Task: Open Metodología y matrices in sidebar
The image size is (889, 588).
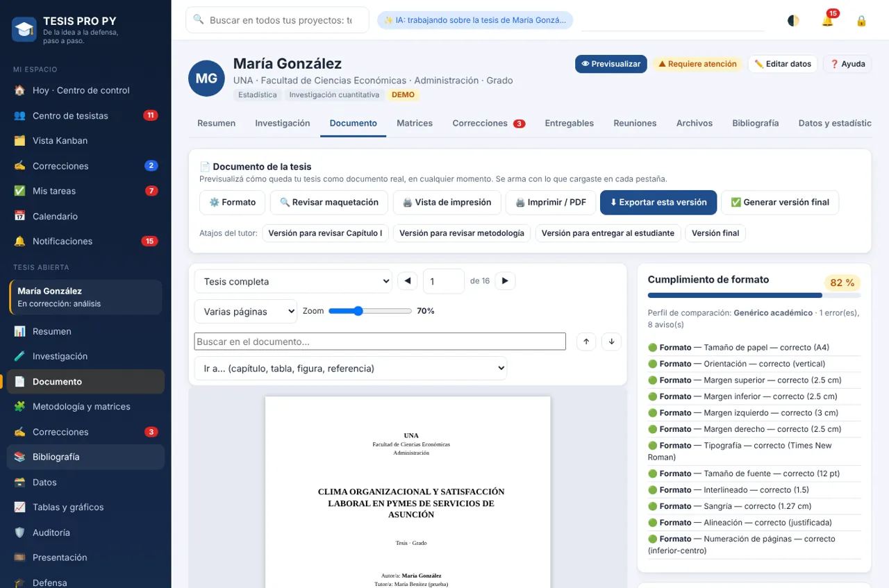Action: pyautogui.click(x=85, y=406)
